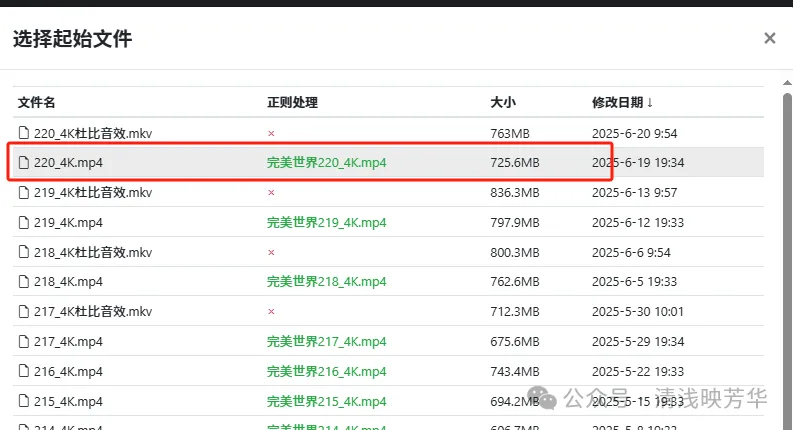Click date 2025-5-29 19:34

(x=638, y=341)
